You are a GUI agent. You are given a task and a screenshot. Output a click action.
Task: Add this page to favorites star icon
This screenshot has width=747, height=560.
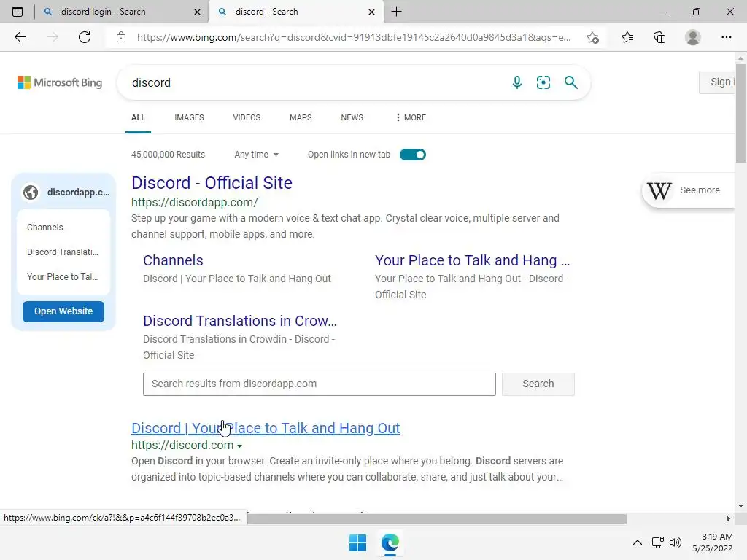point(592,37)
